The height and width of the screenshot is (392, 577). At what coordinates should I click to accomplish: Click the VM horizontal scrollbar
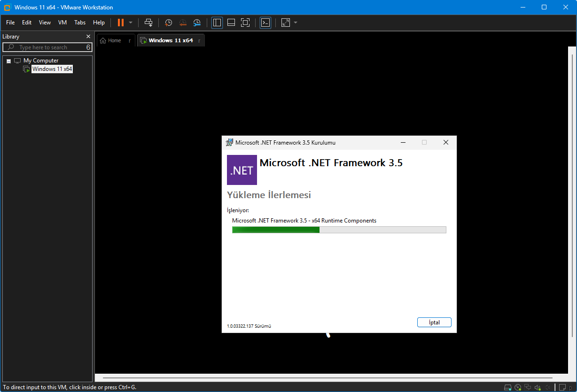[327, 378]
